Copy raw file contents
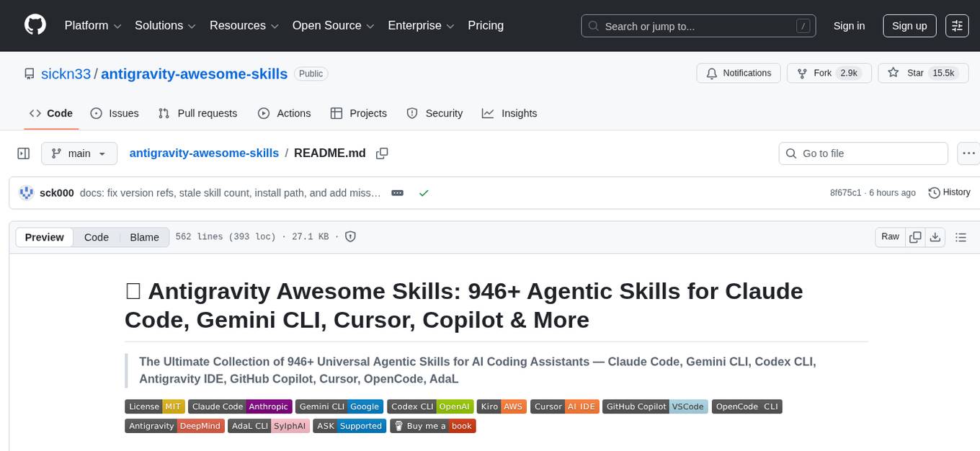This screenshot has height=451, width=980. click(x=915, y=237)
